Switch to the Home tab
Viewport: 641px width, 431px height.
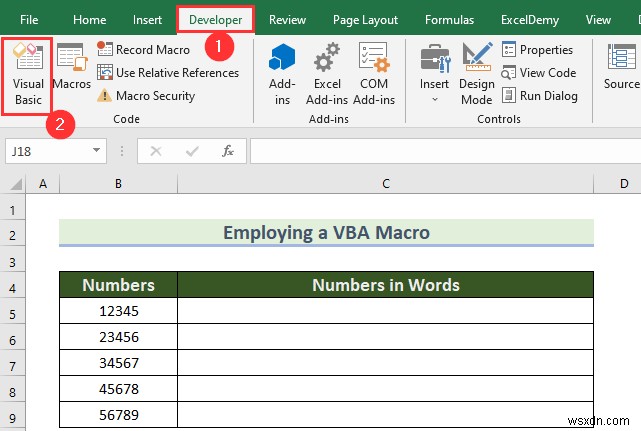coord(90,20)
